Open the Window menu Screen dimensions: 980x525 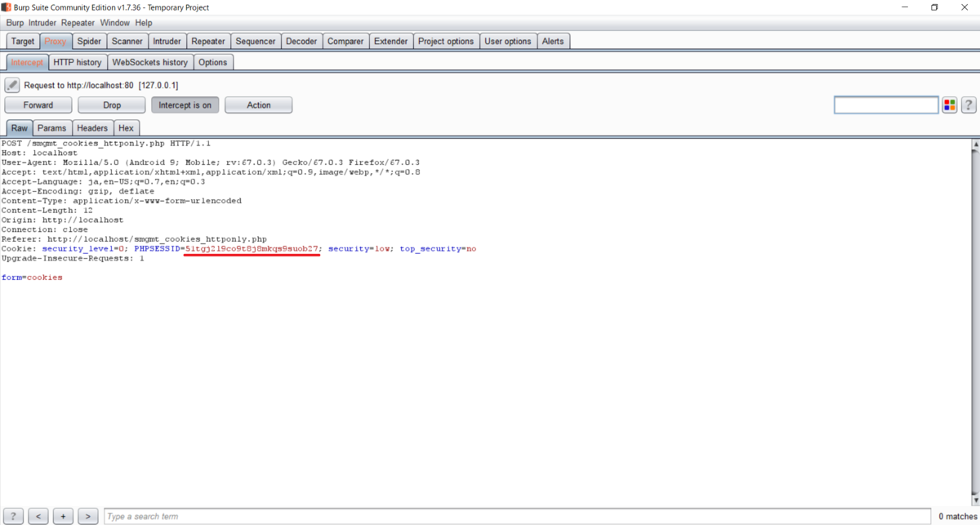115,23
